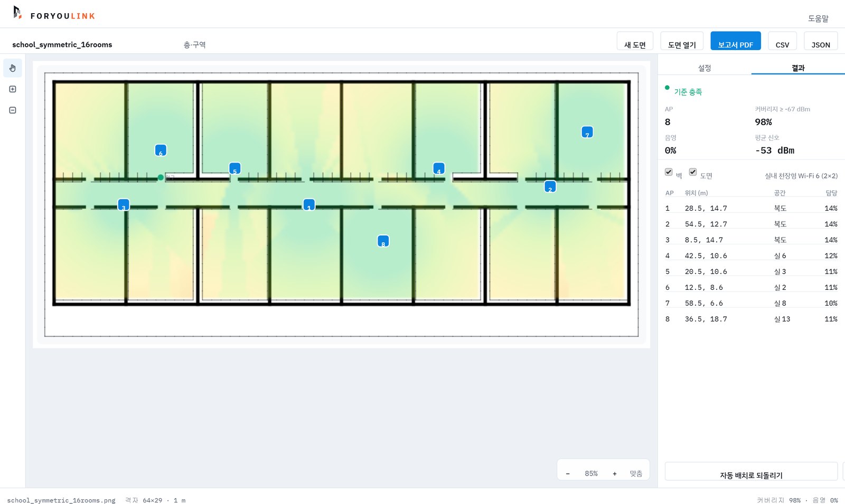Click the 맞춤 fit-to-view button
Screen dimensions: 845x504
tap(636, 473)
